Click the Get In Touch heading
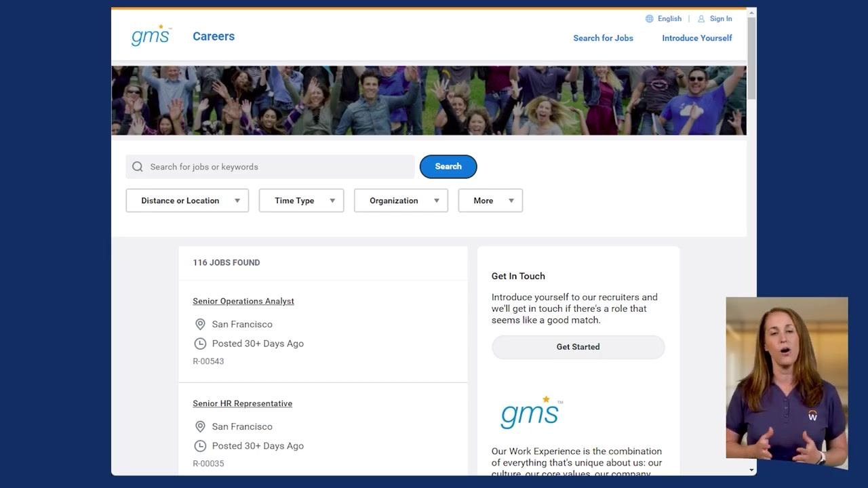This screenshot has width=868, height=488. click(518, 276)
